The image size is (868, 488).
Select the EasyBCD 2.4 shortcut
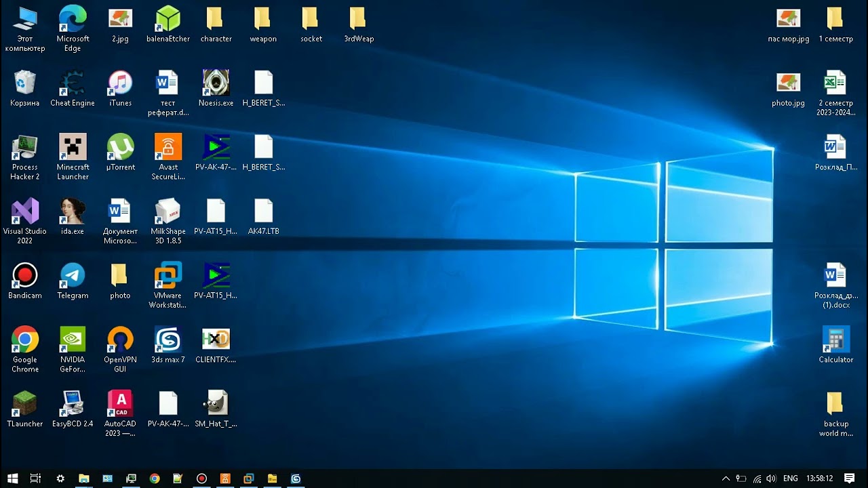73,409
